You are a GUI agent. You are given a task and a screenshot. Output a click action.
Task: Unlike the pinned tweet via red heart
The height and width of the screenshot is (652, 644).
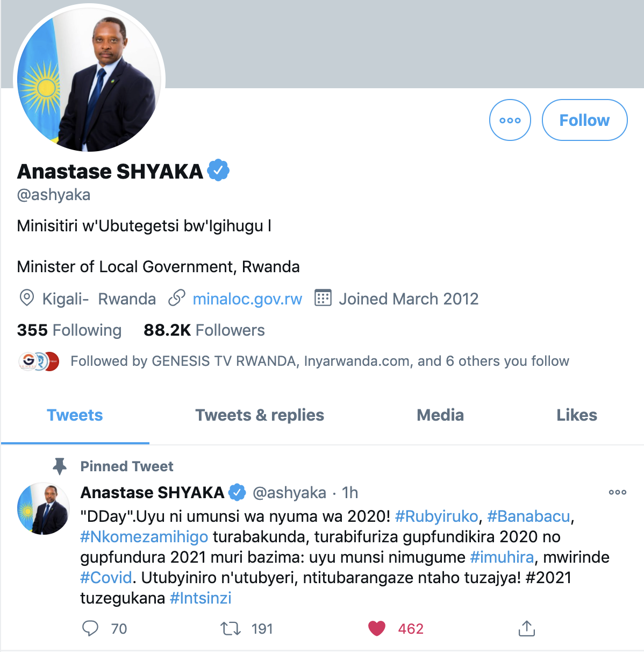(377, 628)
